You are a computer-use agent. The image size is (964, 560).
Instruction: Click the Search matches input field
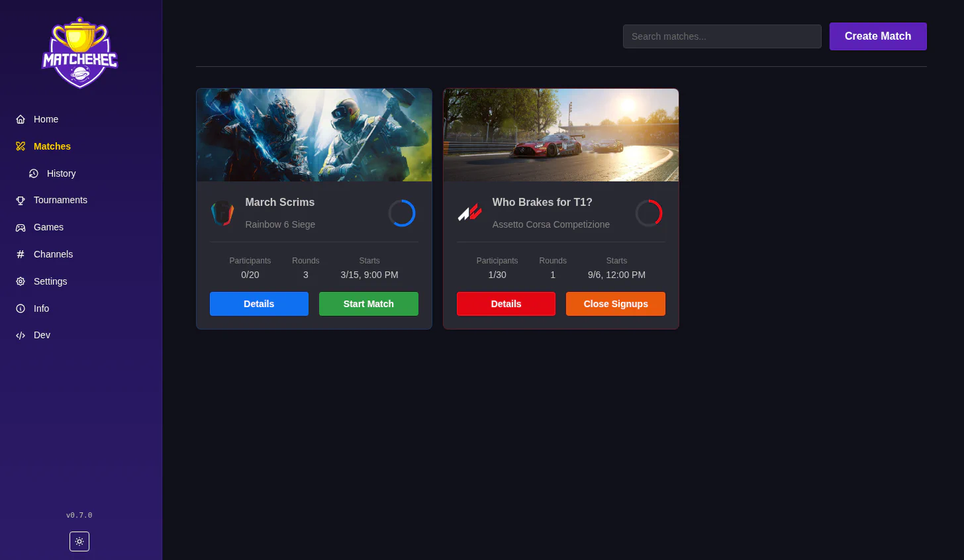(x=722, y=36)
